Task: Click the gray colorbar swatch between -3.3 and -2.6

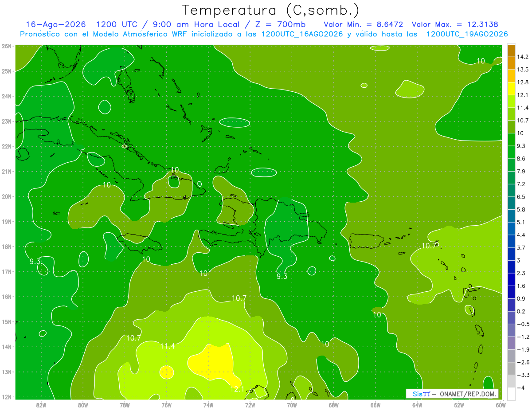Action: pos(511,368)
